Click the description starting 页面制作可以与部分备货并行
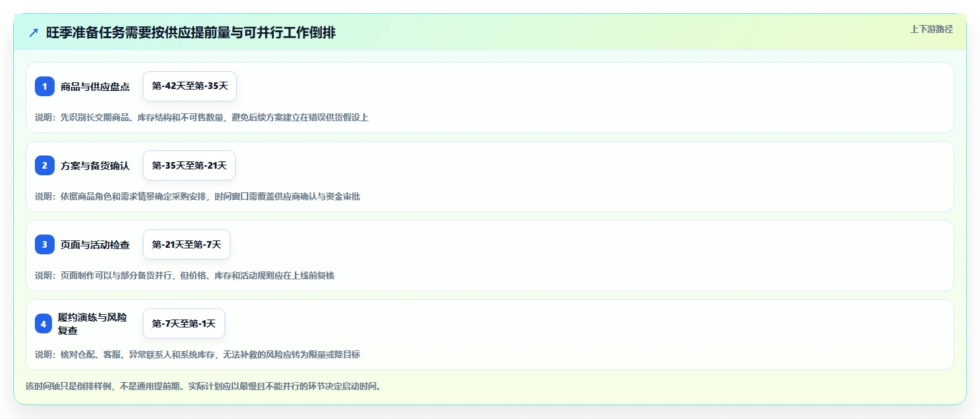980x419 pixels. tap(184, 275)
